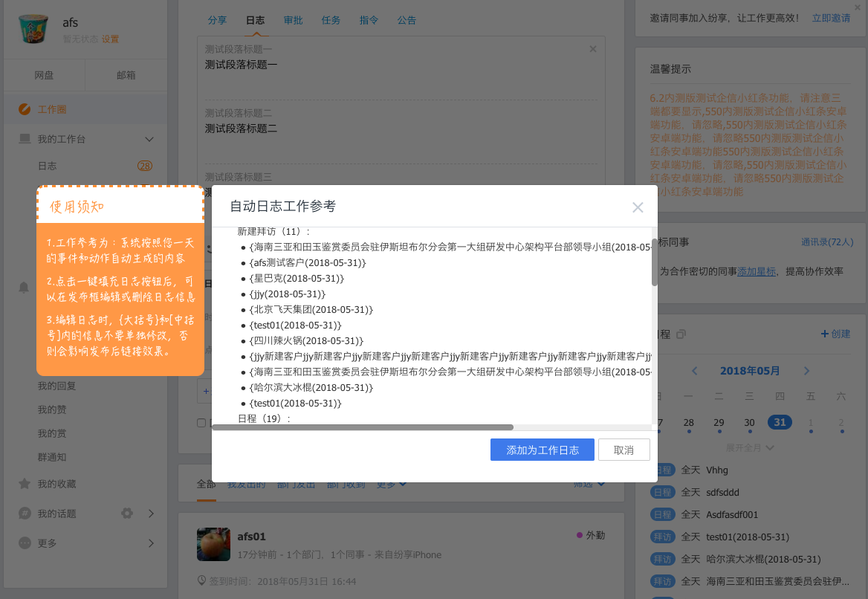Viewport: 868px width, 599px height.
Task: Click 我的工作台 laptop icon
Action: pos(25,139)
